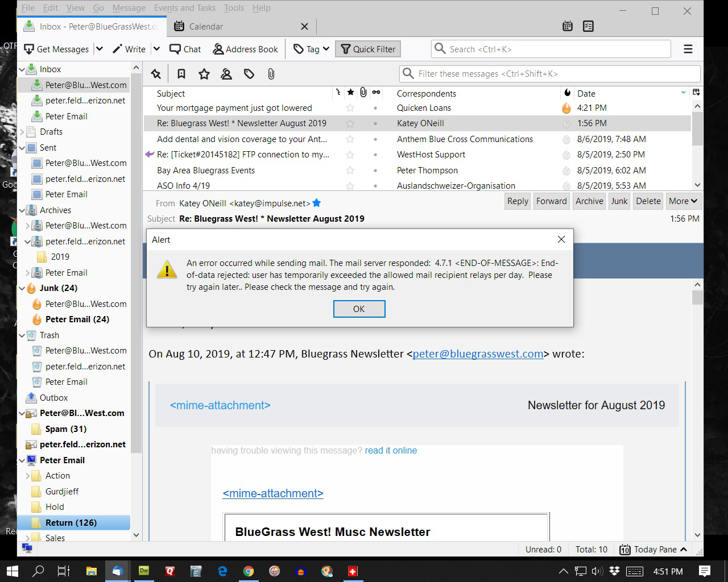Open the Events and Tasks menu
This screenshot has height=582, width=728.
pyautogui.click(x=184, y=8)
